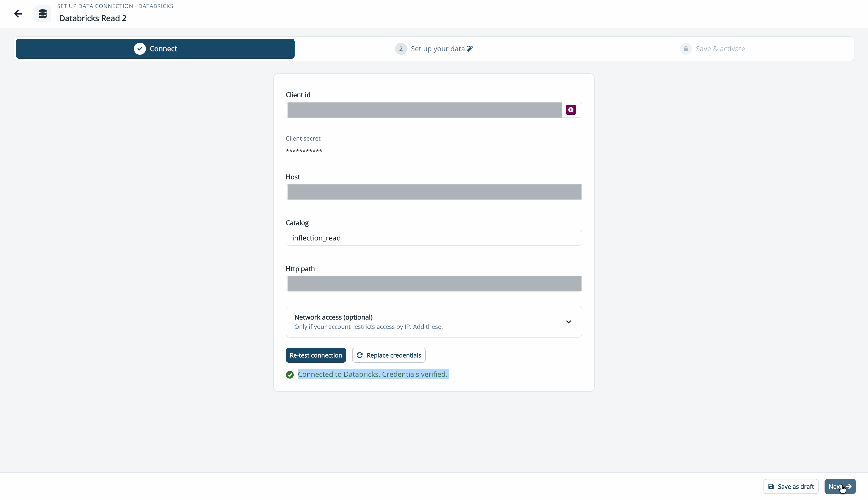The image size is (868, 500).
Task: Go back using the left arrow icon
Action: pos(18,14)
